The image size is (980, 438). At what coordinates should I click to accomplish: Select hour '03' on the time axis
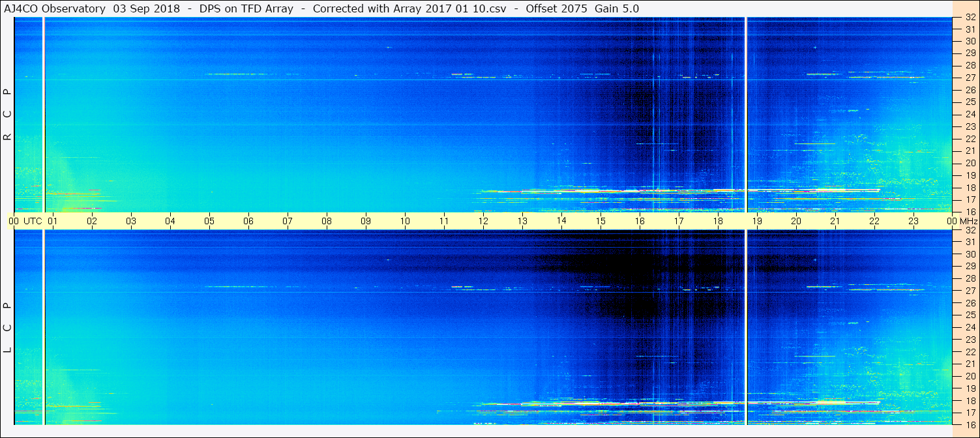click(x=131, y=221)
